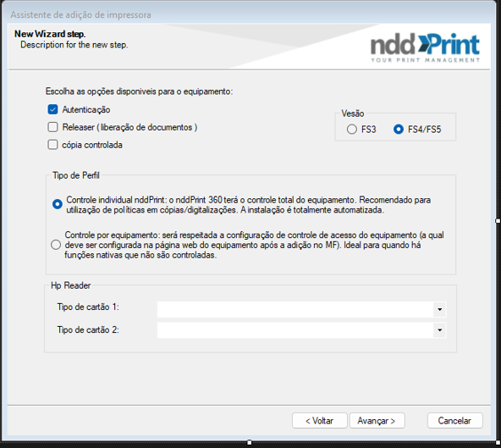Click the nddPrint logo

(x=425, y=47)
